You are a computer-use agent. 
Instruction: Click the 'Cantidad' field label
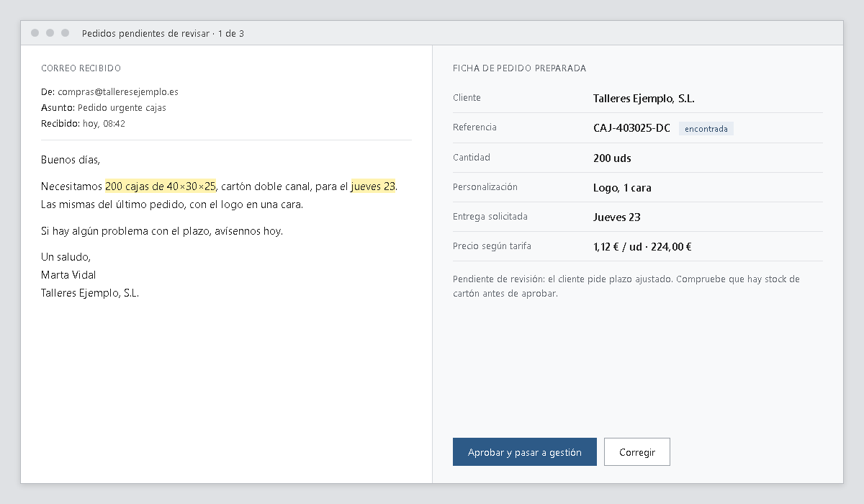coord(472,157)
